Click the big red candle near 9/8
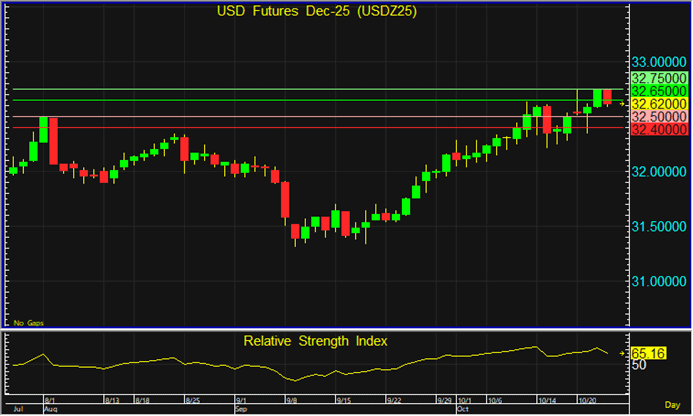This screenshot has width=693, height=416. coord(285,199)
